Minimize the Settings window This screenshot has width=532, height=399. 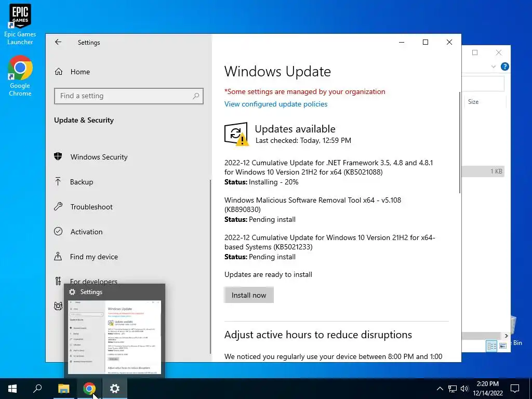pos(402,42)
